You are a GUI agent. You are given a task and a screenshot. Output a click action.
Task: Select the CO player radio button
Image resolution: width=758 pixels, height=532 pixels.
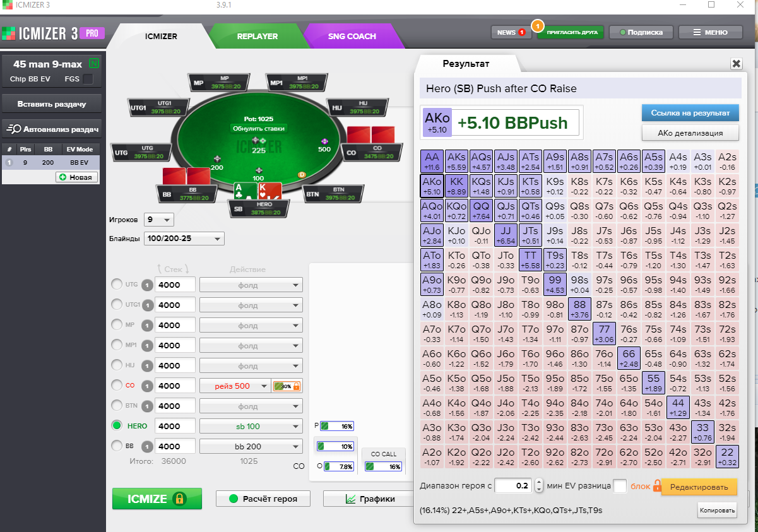point(117,386)
